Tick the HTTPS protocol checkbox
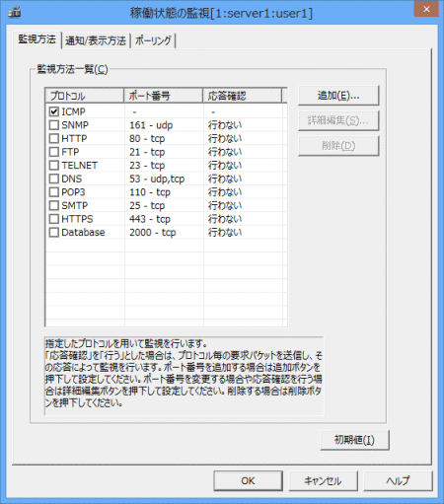The width and height of the screenshot is (444, 504). pos(54,219)
